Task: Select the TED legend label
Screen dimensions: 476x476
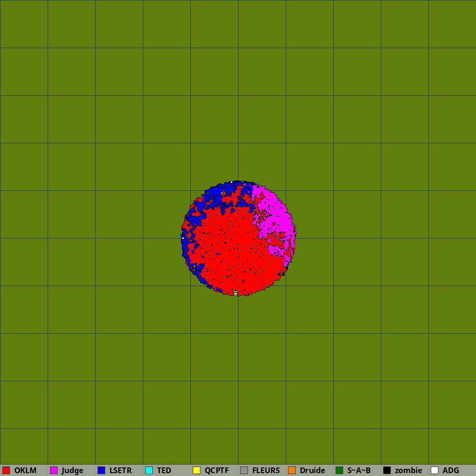Action: [164, 470]
